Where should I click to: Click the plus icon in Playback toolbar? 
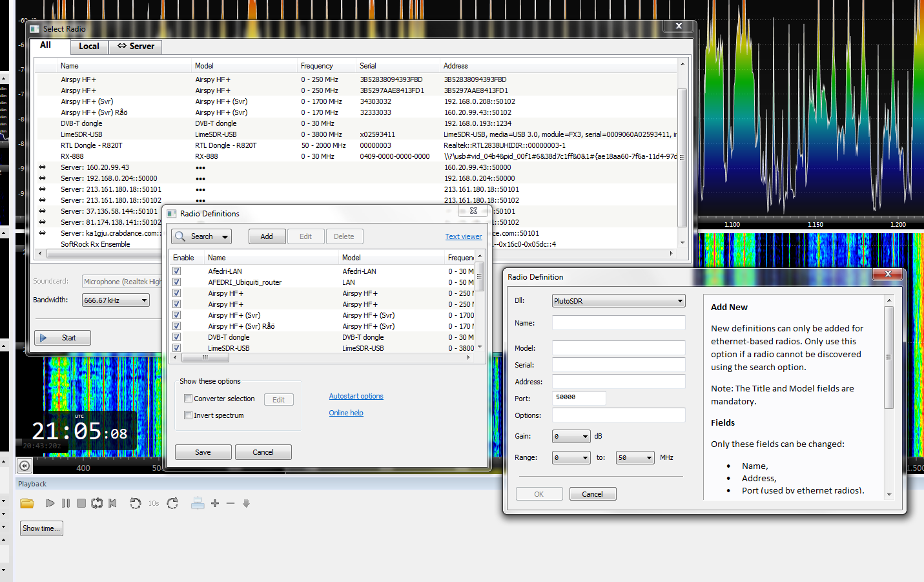215,503
